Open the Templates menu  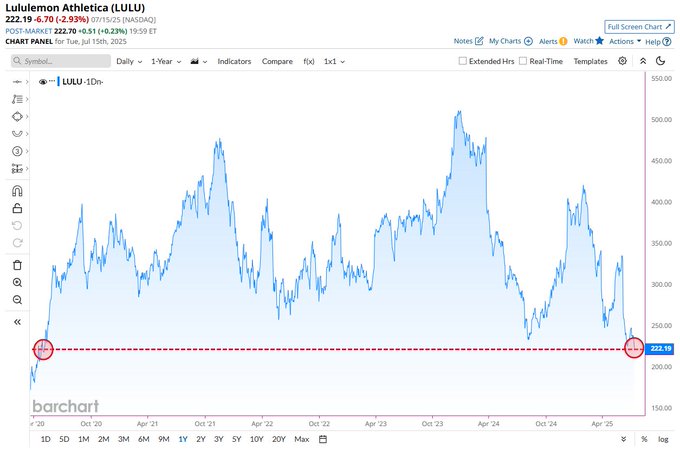pos(590,61)
